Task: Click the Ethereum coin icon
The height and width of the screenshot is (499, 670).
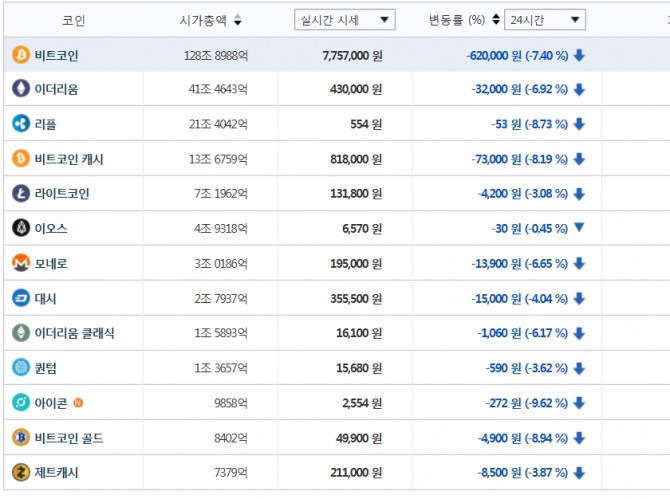Action: coord(20,89)
